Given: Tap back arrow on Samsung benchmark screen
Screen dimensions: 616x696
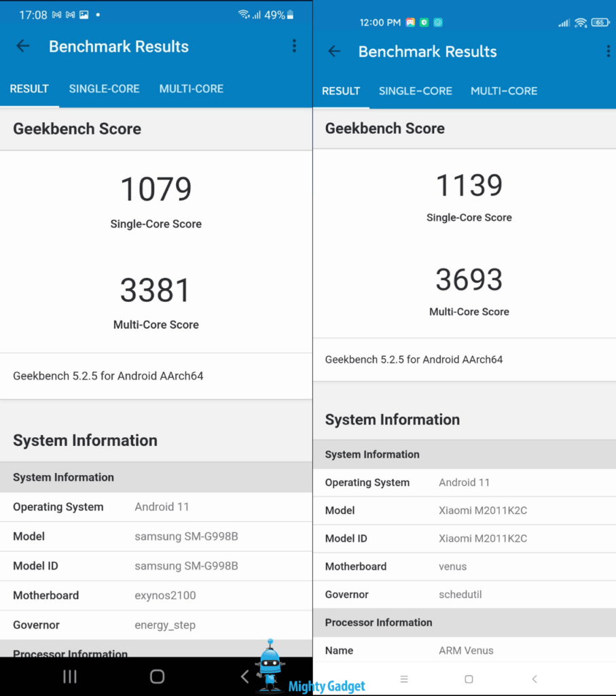Looking at the screenshot, I should point(23,46).
